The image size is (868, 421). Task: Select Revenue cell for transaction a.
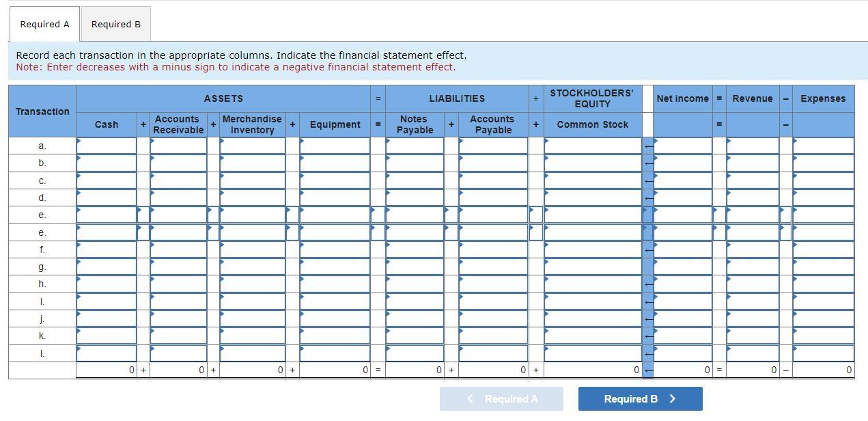pyautogui.click(x=753, y=146)
